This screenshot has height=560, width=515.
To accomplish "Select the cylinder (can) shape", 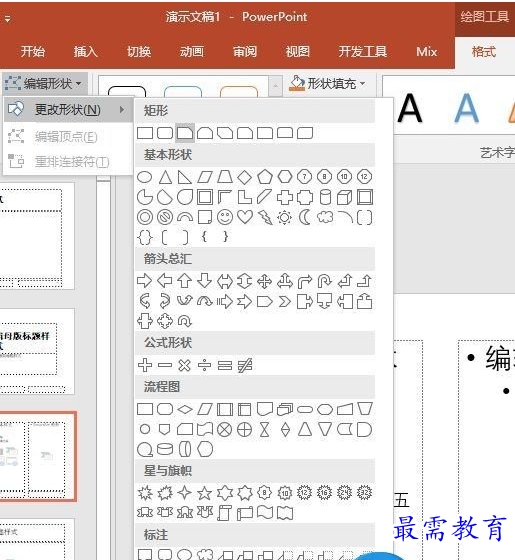I will tap(325, 197).
